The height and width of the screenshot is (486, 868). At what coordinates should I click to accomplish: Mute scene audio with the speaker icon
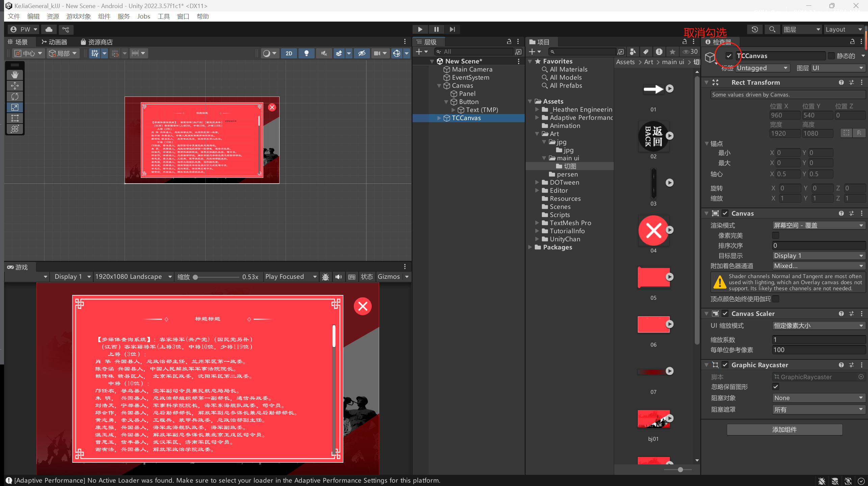coord(323,53)
